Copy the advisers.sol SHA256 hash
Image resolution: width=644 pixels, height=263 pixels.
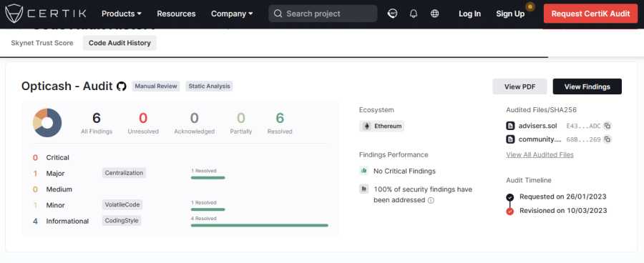click(x=608, y=126)
